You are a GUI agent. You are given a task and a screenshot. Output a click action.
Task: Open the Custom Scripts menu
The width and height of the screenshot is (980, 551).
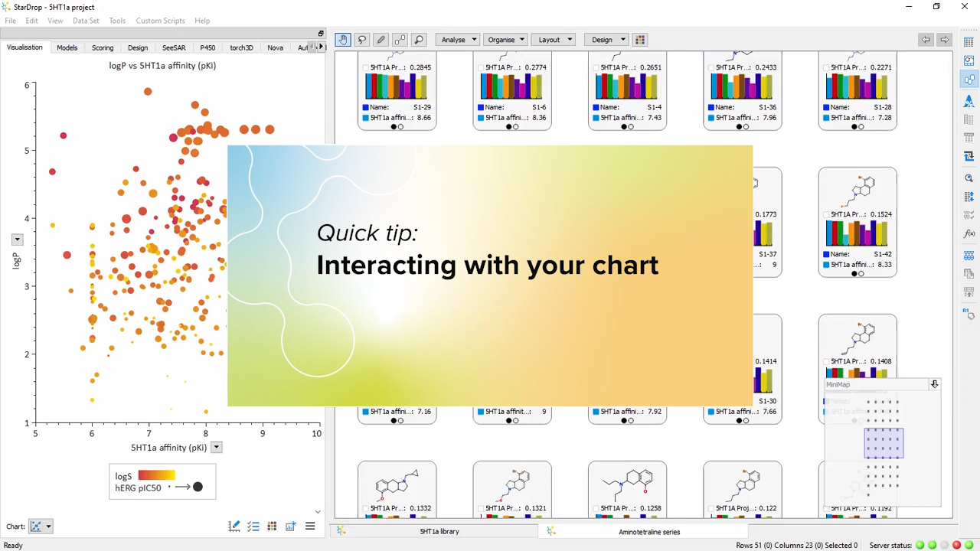(160, 21)
